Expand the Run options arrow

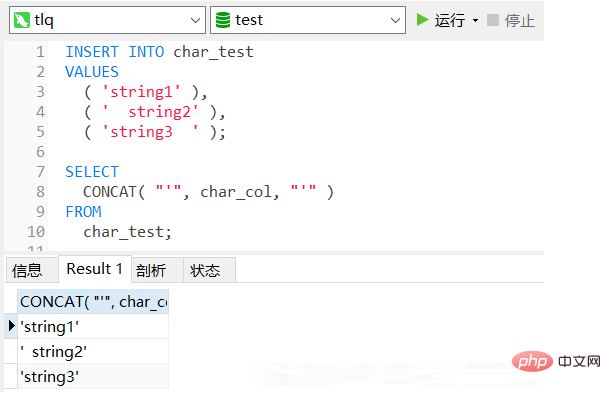coord(475,20)
